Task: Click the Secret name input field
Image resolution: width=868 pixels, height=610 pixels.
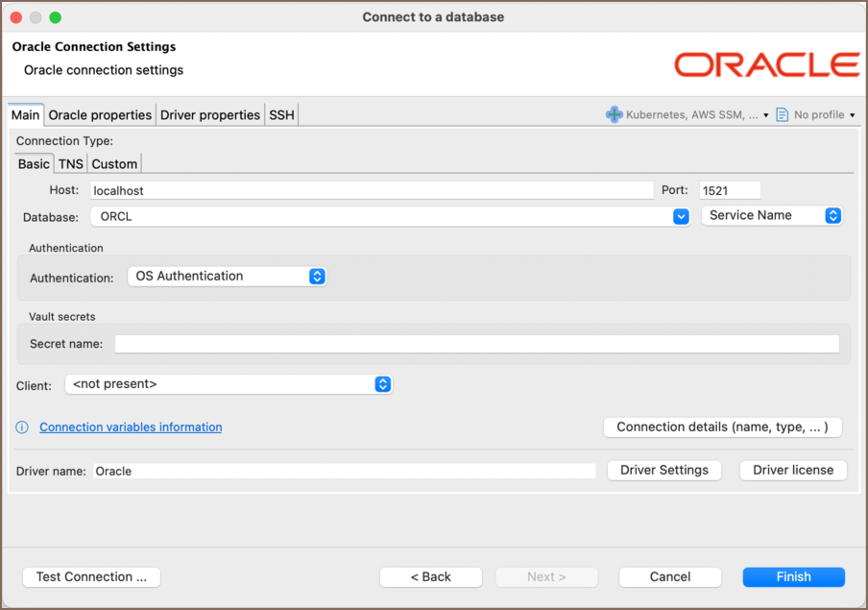Action: click(477, 344)
